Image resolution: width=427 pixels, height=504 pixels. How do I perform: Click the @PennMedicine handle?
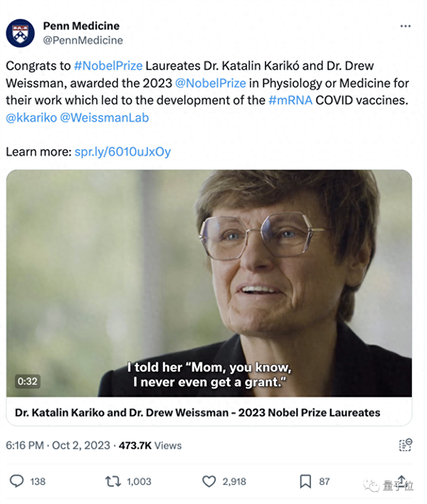click(83, 41)
